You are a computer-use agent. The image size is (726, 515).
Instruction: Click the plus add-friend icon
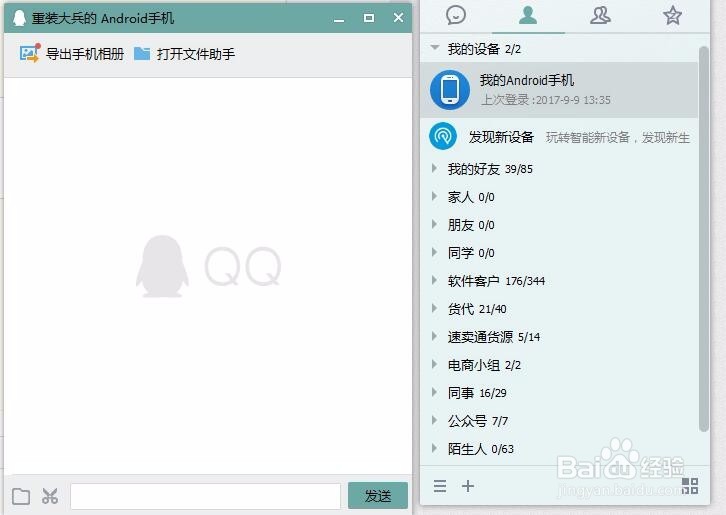click(468, 486)
